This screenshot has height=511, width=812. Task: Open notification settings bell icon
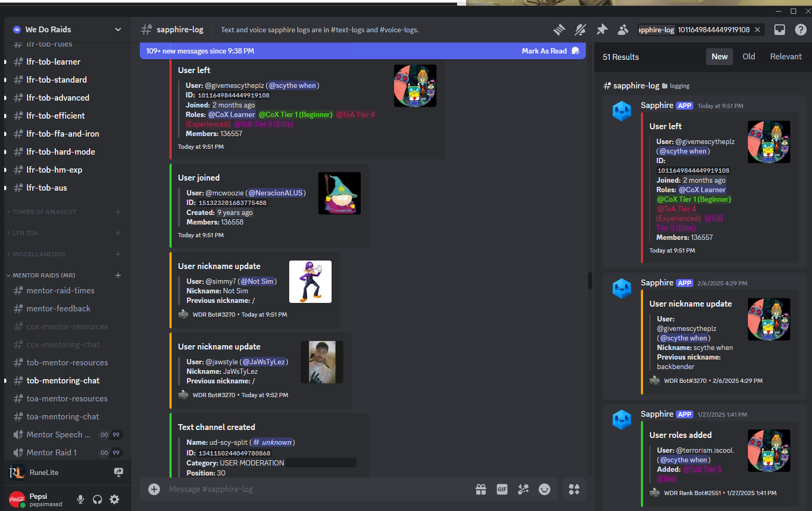pos(581,30)
